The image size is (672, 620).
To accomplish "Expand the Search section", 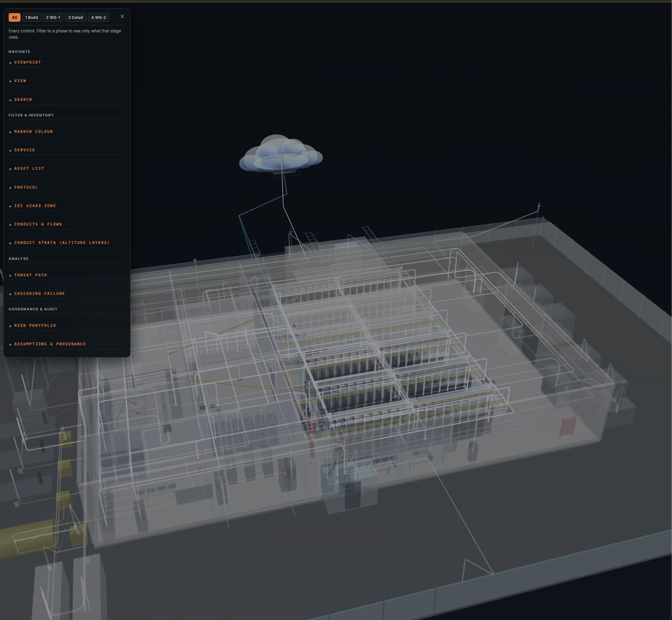I will [x=67, y=99].
